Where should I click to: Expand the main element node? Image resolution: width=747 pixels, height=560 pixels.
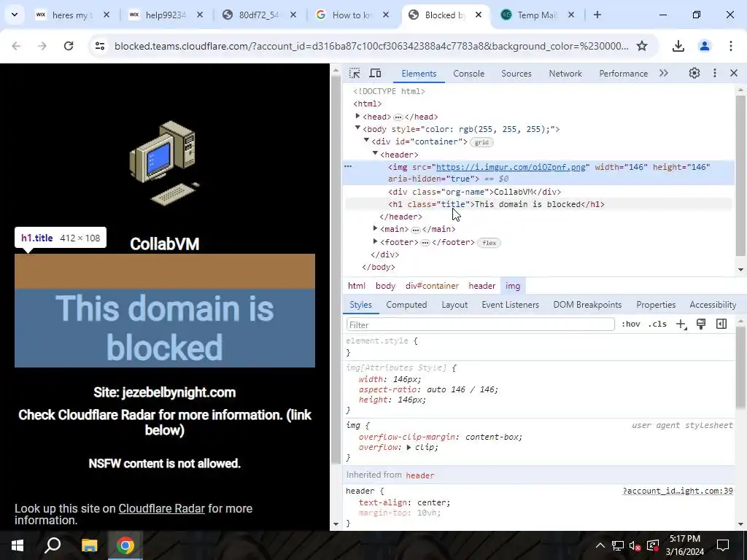pos(376,229)
